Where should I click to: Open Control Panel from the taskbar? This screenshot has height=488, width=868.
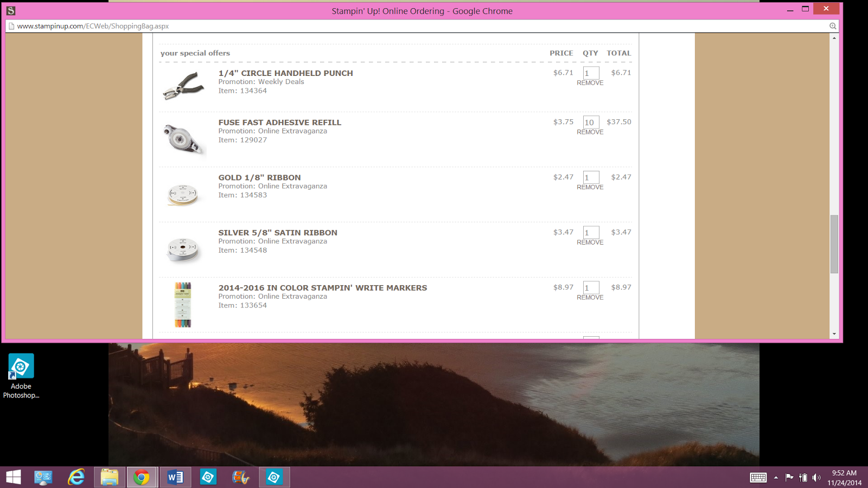tap(43, 477)
